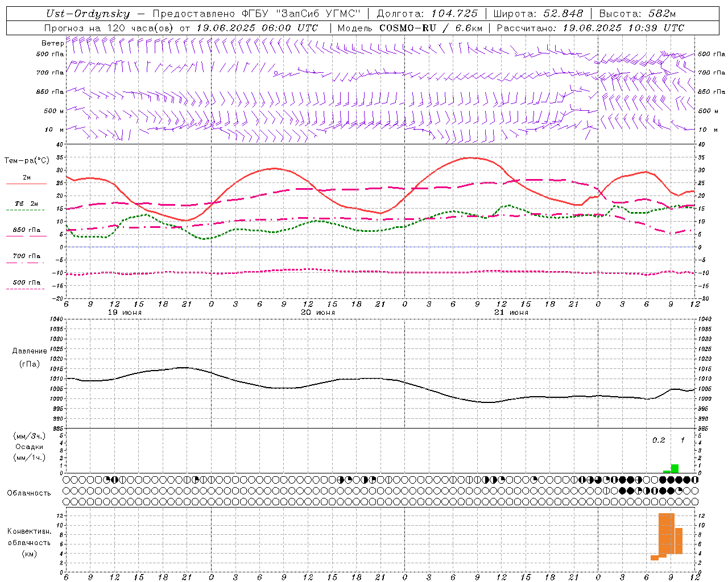The width and height of the screenshot is (728, 582).
Task: Click the shortest orange convective cloud bar
Action: coord(655,558)
